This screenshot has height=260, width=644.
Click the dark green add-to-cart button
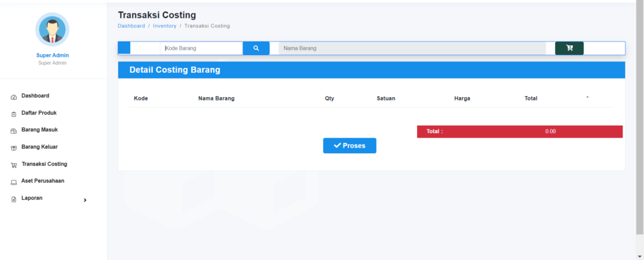[569, 48]
